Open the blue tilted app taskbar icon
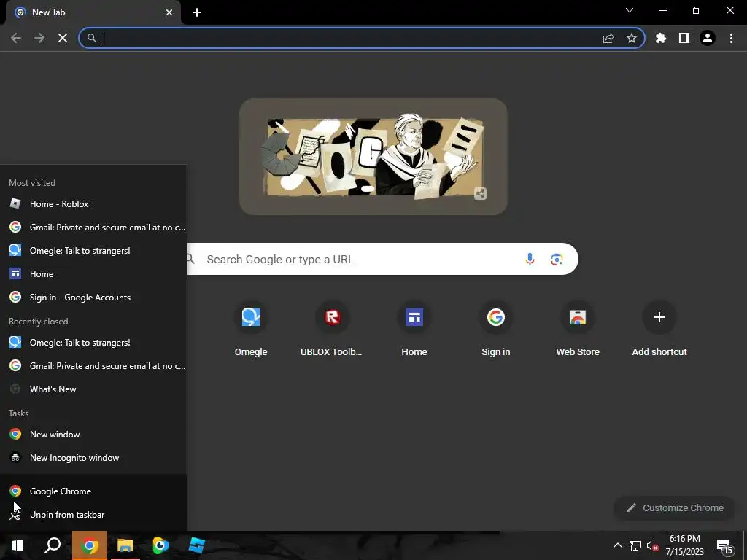Screen dimensions: 747x560 pos(196,545)
